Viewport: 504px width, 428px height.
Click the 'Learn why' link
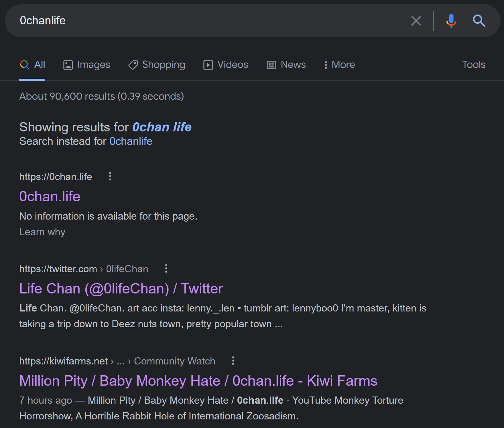[42, 232]
